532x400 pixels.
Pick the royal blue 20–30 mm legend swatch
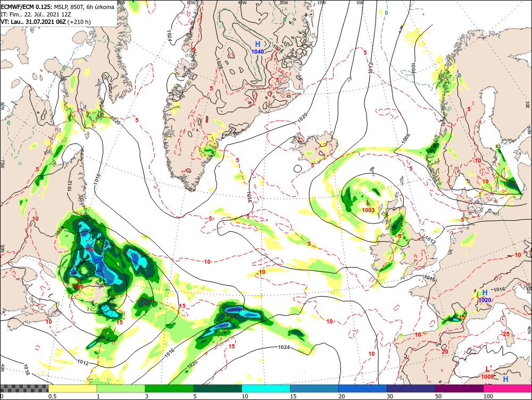tap(363, 388)
